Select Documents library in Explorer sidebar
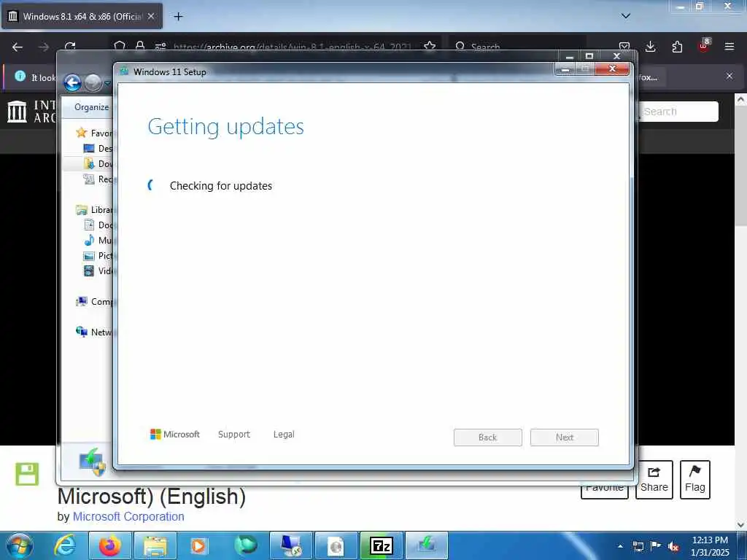The height and width of the screenshot is (560, 747). [x=89, y=225]
